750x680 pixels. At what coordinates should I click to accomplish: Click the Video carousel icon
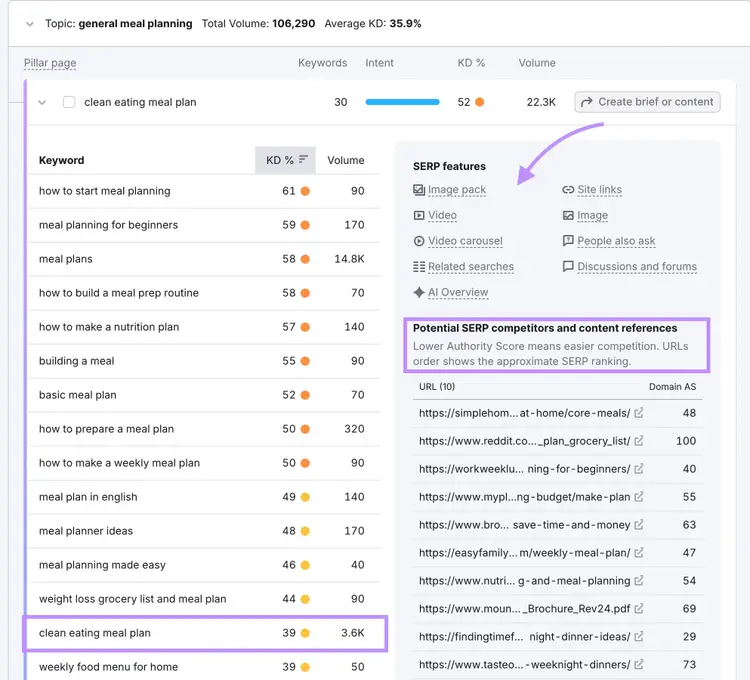[x=419, y=241]
